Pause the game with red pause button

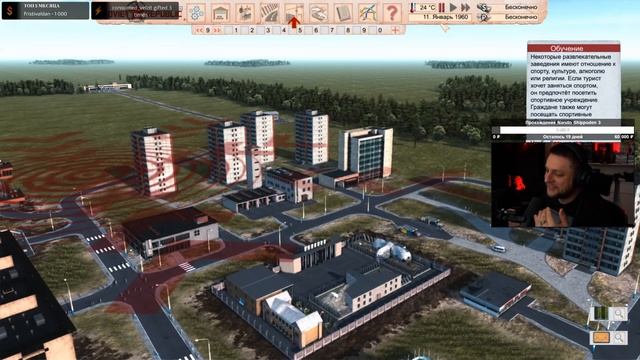click(442, 7)
